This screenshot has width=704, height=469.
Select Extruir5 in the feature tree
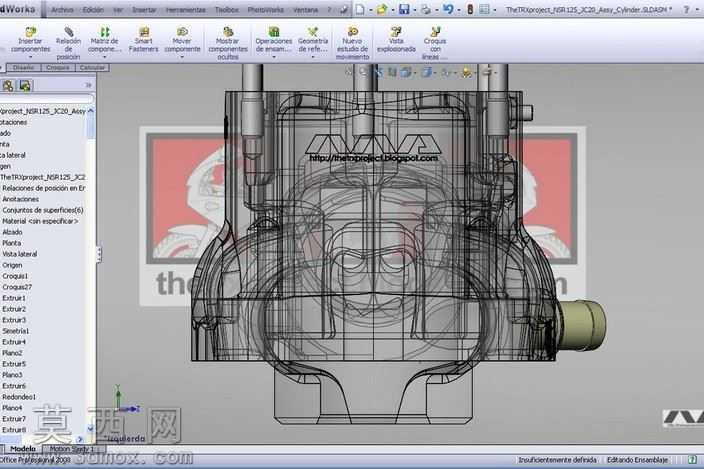[x=14, y=364]
